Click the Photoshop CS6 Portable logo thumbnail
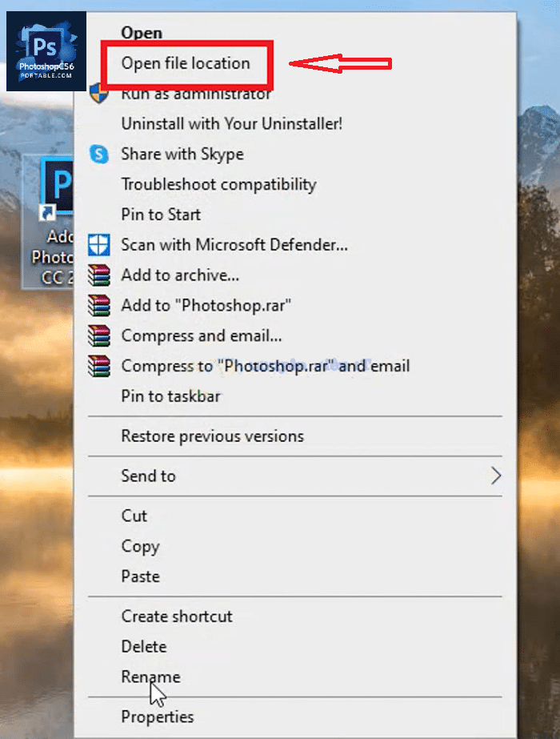Screen dimensions: 560x739 pyautogui.click(x=44, y=48)
